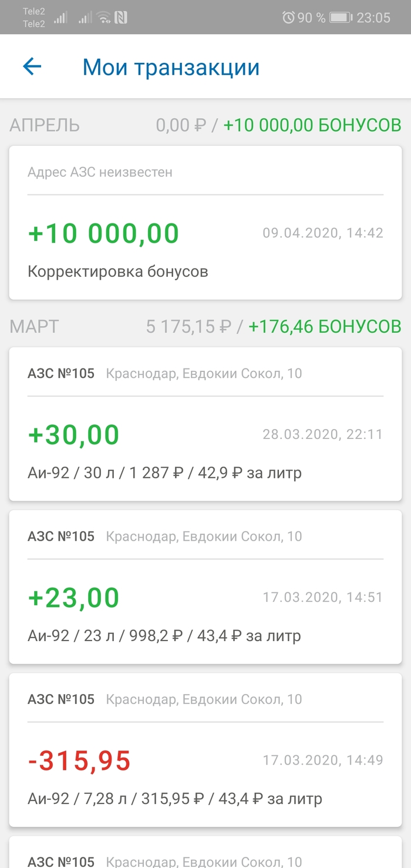Image resolution: width=411 pixels, height=868 pixels.
Task: Tap the +10 000,00 БОНУСОВ April total
Action: tap(312, 125)
